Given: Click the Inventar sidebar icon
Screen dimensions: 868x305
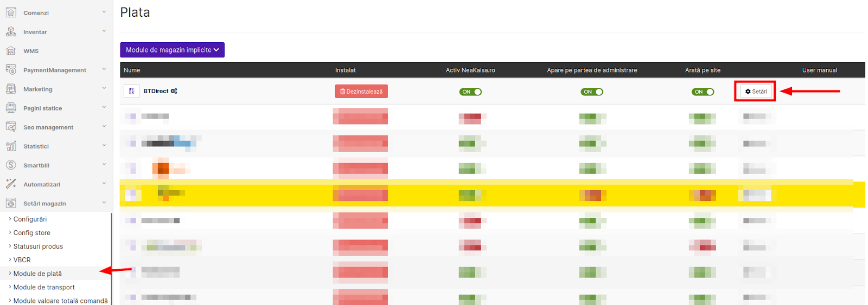Looking at the screenshot, I should pyautogui.click(x=11, y=31).
